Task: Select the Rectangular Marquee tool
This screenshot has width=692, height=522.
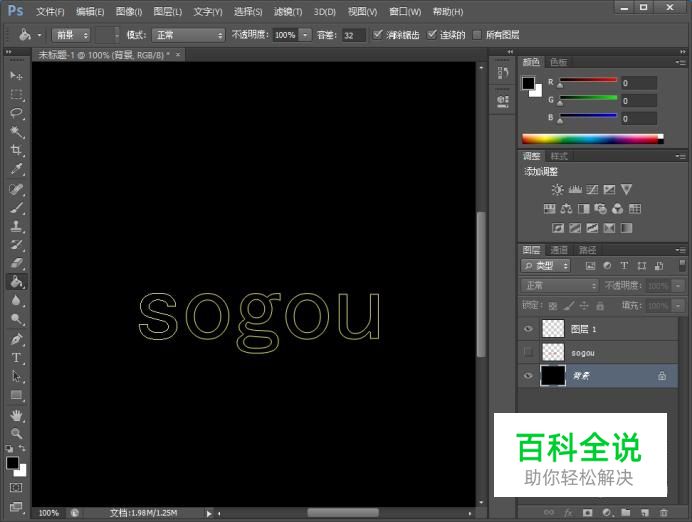Action: click(x=16, y=94)
